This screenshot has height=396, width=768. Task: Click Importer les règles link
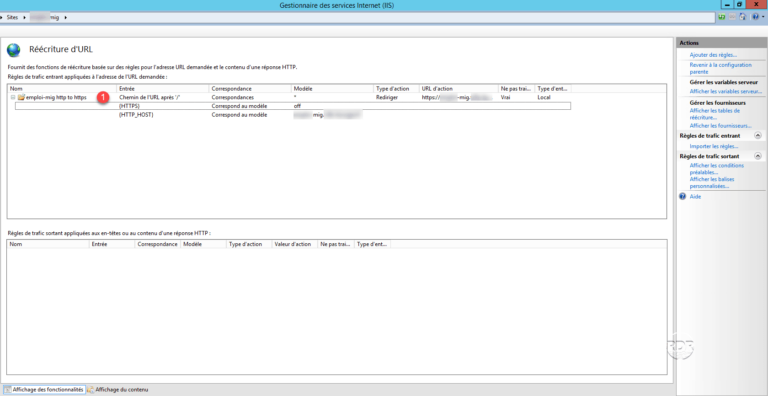coord(714,147)
